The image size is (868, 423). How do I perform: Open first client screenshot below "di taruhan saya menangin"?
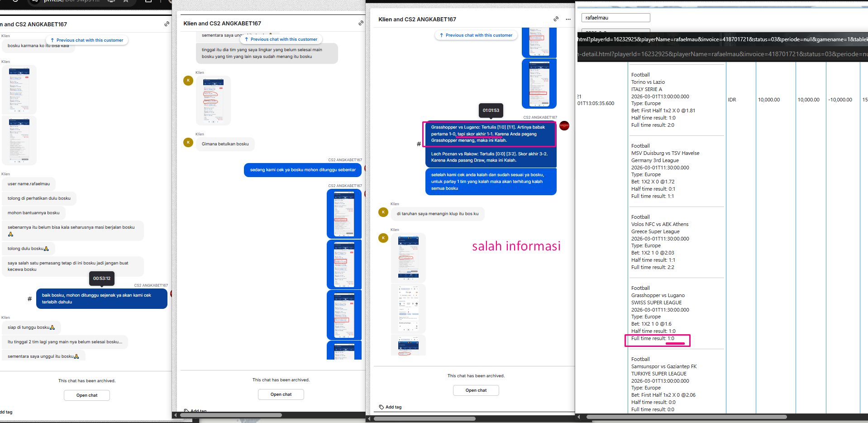click(x=408, y=258)
